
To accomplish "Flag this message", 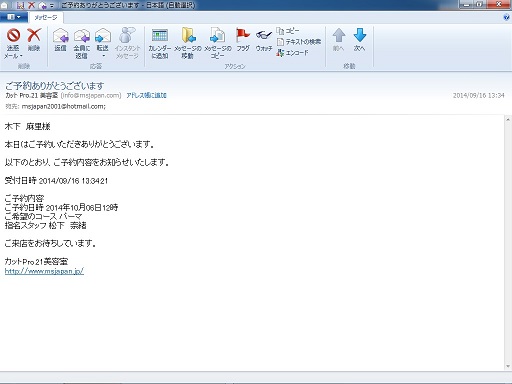I will point(243,40).
